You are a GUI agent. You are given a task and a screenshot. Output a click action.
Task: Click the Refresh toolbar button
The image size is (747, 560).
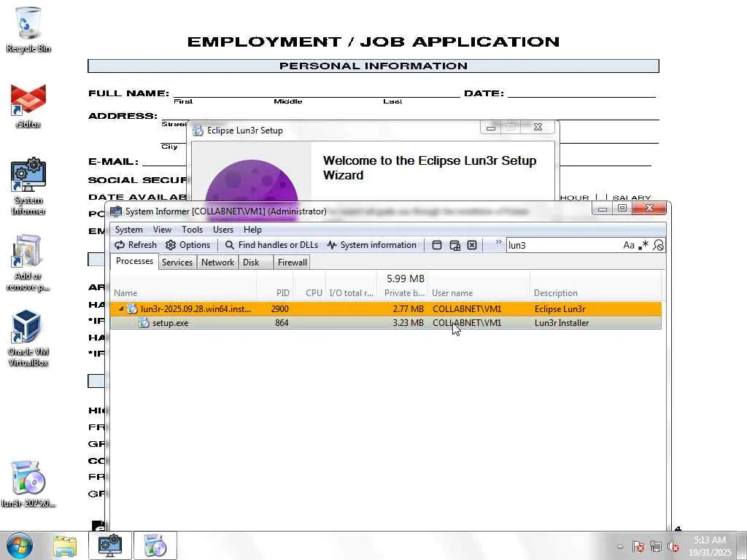pyautogui.click(x=136, y=245)
